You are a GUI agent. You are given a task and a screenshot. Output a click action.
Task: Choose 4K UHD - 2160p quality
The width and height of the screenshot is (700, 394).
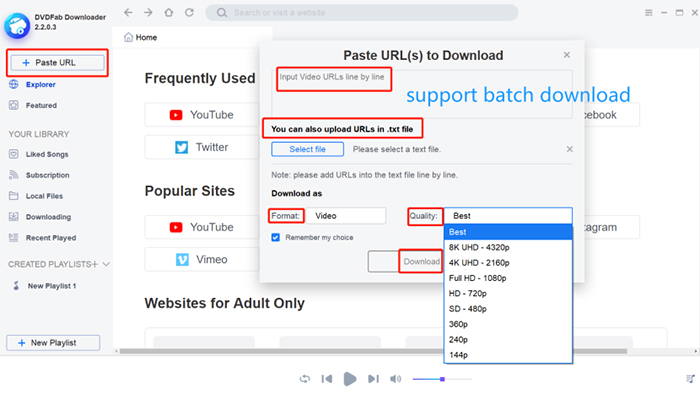(x=508, y=263)
